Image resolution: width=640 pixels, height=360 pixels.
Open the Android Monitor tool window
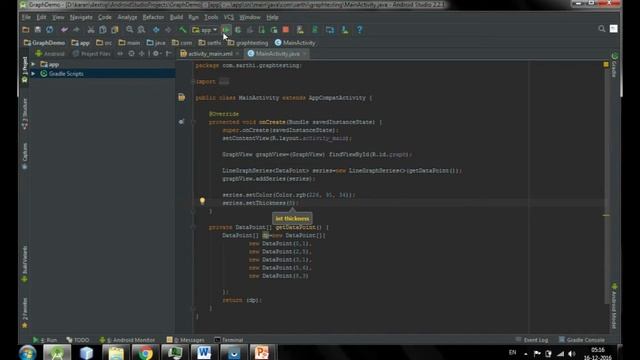coord(127,340)
